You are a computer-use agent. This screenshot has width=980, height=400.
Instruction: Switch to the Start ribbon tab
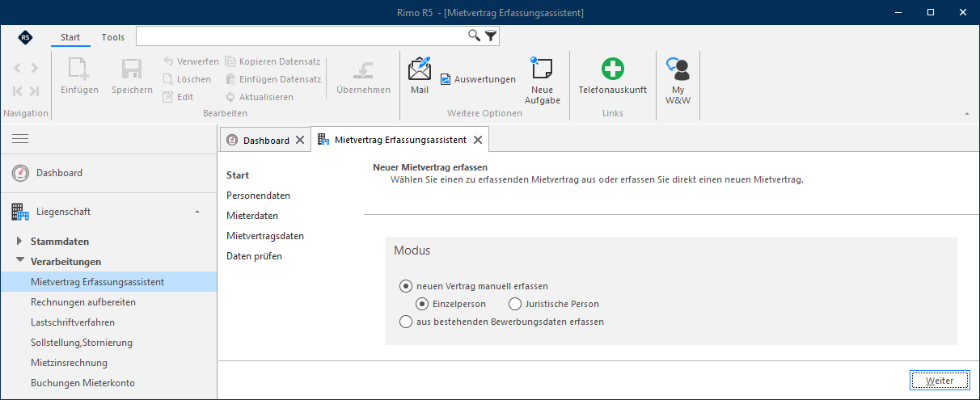tap(70, 37)
